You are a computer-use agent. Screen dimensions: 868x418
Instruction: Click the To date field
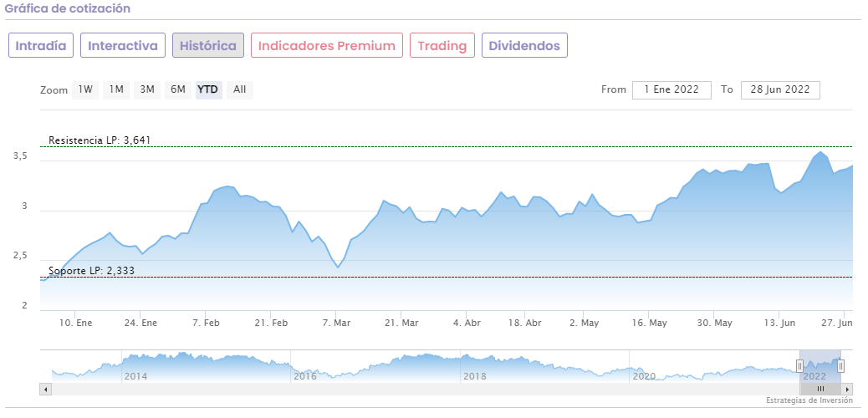pos(780,89)
